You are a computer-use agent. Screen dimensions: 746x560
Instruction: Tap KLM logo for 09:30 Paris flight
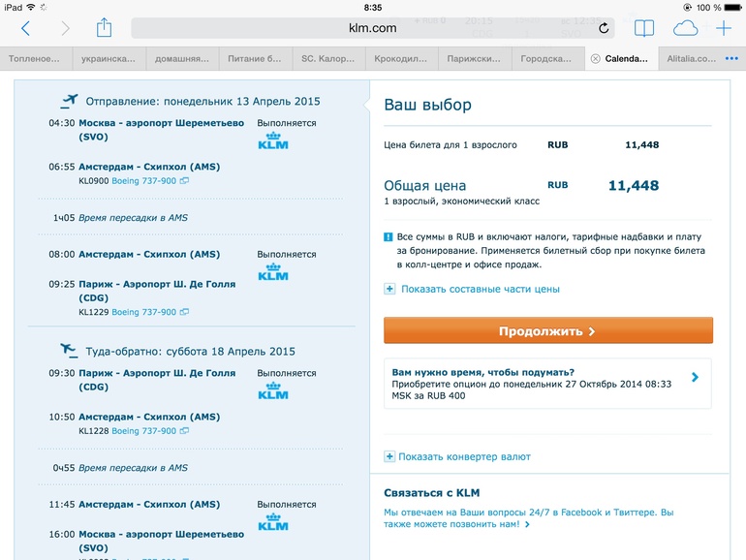[x=273, y=391]
